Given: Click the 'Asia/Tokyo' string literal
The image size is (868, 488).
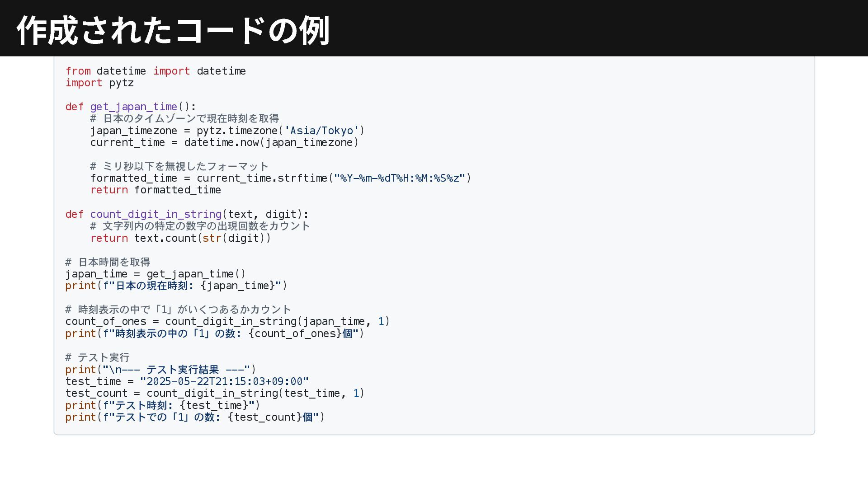Looking at the screenshot, I should [x=321, y=131].
